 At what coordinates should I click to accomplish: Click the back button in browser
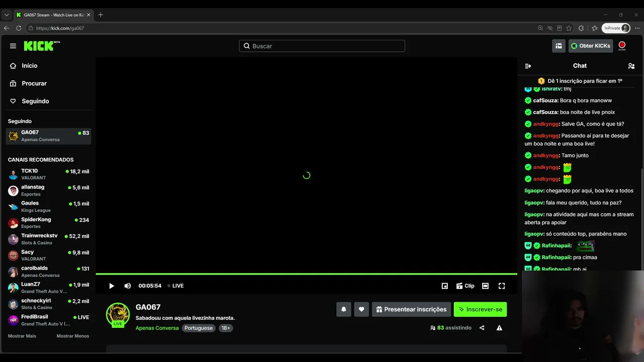7,28
